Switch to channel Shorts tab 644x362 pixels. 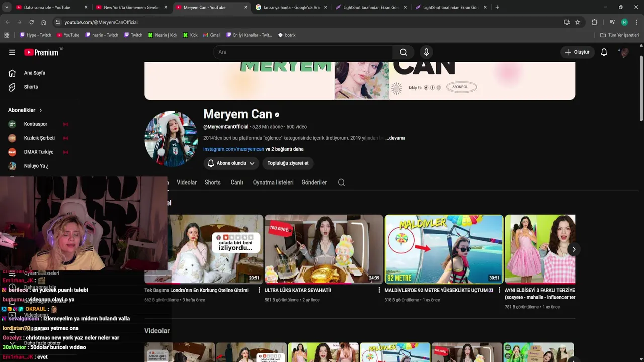click(x=212, y=183)
